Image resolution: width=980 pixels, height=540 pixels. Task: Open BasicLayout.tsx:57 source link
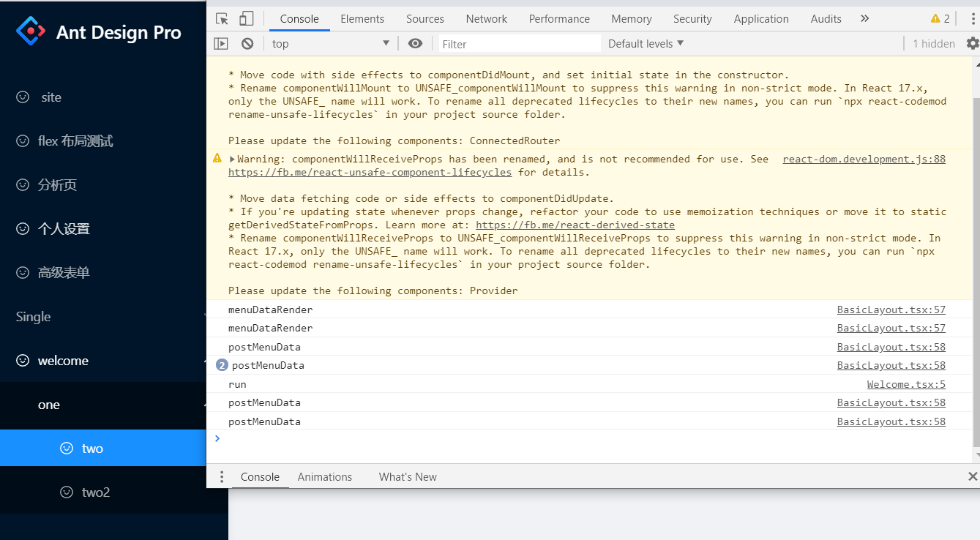tap(891, 310)
